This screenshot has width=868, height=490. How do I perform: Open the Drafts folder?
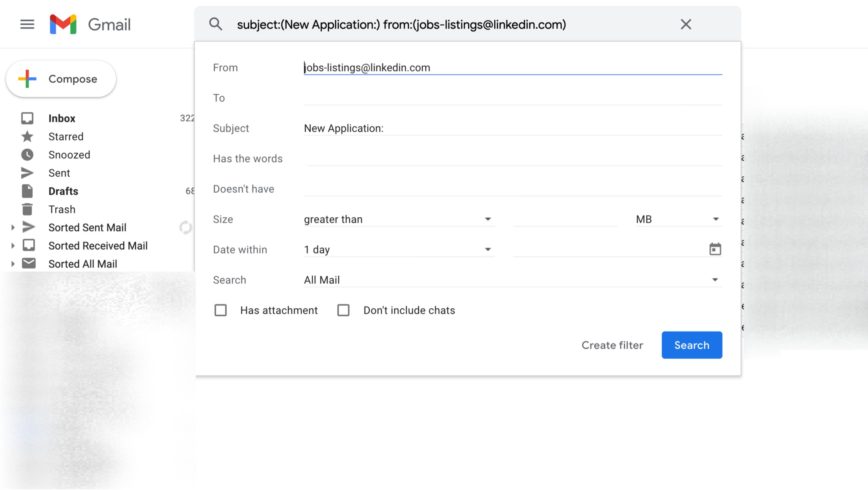point(63,191)
